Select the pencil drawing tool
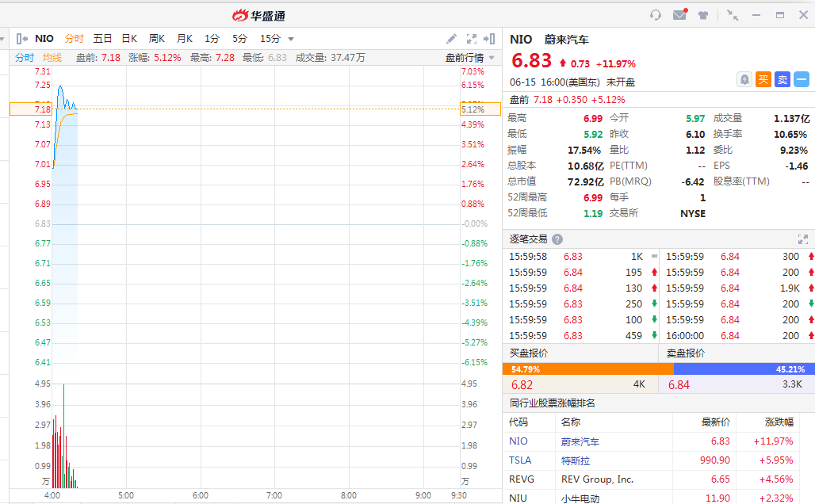 tap(451, 38)
